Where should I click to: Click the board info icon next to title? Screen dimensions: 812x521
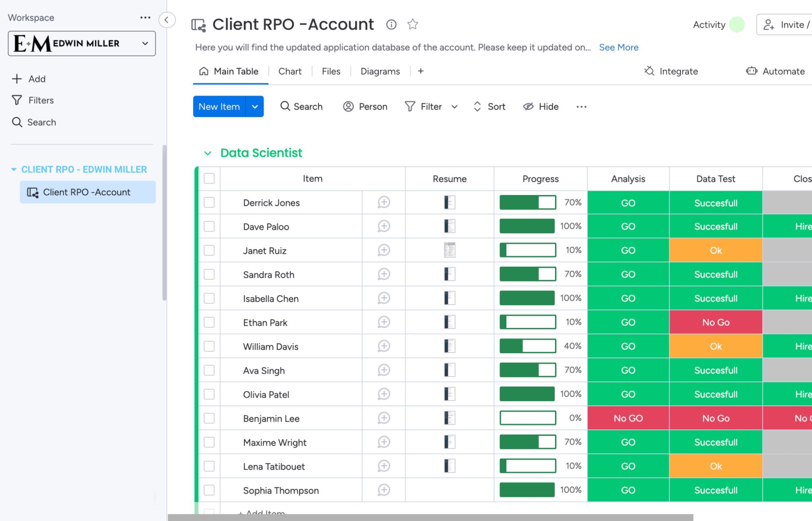pyautogui.click(x=391, y=24)
